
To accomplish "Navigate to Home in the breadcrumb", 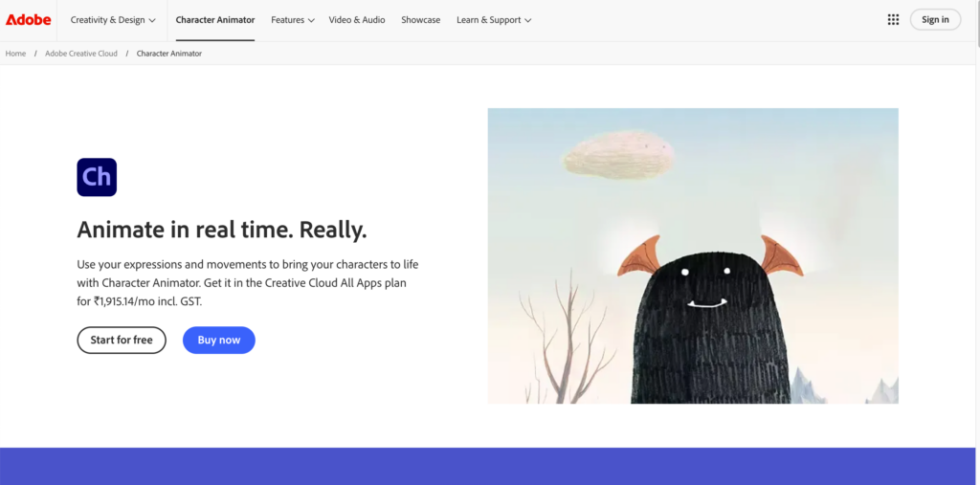I will pyautogui.click(x=15, y=54).
